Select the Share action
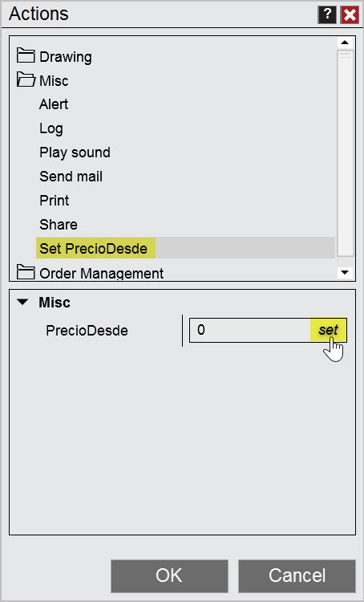Image resolution: width=364 pixels, height=602 pixels. 59,224
